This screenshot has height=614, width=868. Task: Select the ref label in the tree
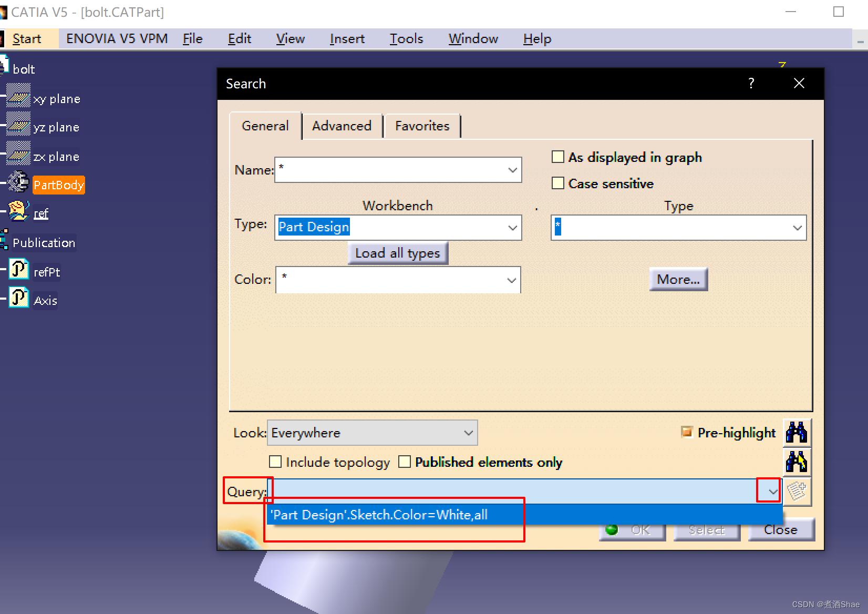[41, 214]
